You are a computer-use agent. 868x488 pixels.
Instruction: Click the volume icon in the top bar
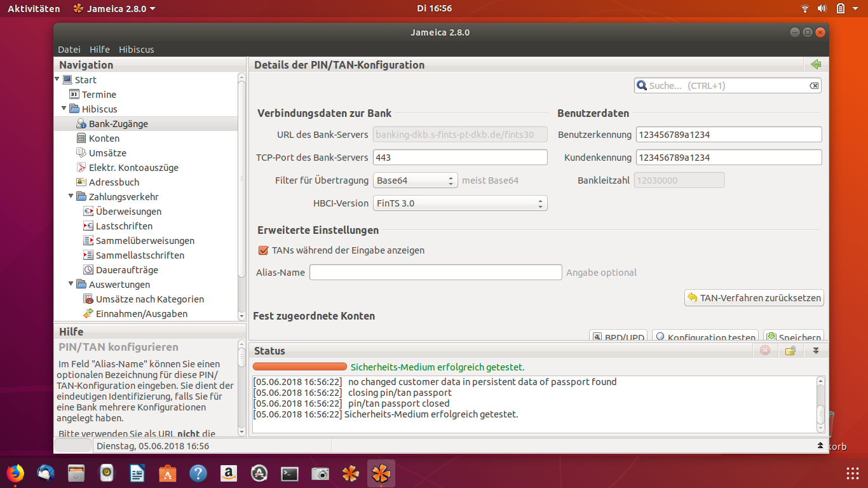coord(822,8)
